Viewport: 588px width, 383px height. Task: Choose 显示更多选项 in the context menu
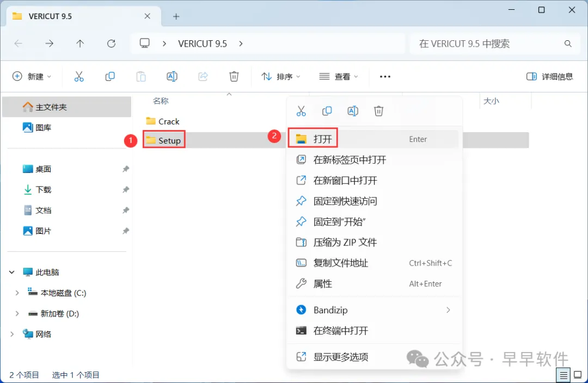[x=373, y=357]
